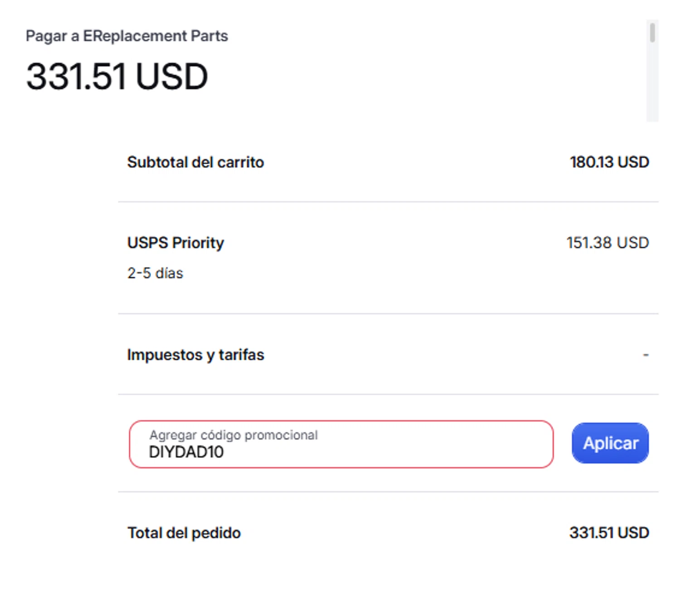
Task: Click the 180.13 USD subtotal amount
Action: 609,162
